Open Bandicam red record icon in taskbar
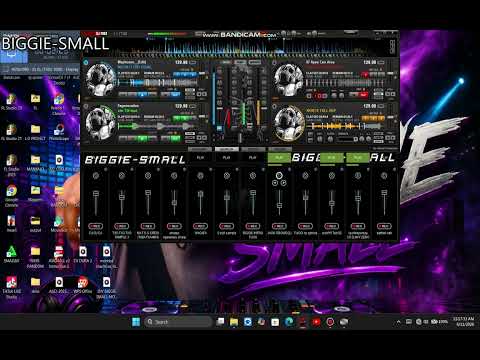 pyautogui.click(x=330, y=322)
